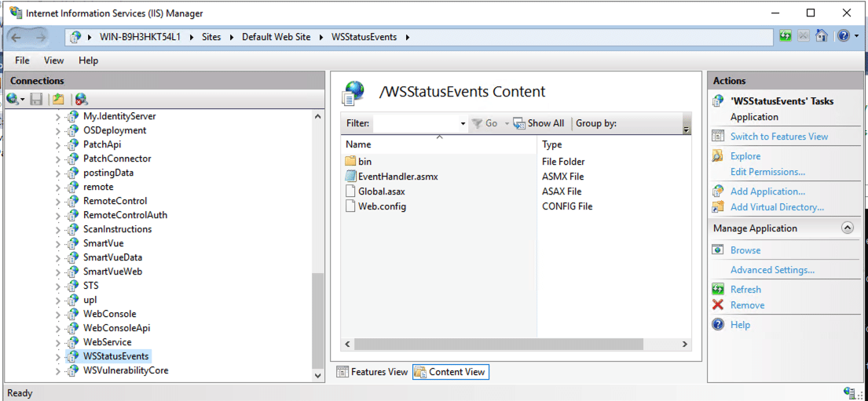The width and height of the screenshot is (868, 401).
Task: Open the bin folder in content list
Action: (x=364, y=162)
